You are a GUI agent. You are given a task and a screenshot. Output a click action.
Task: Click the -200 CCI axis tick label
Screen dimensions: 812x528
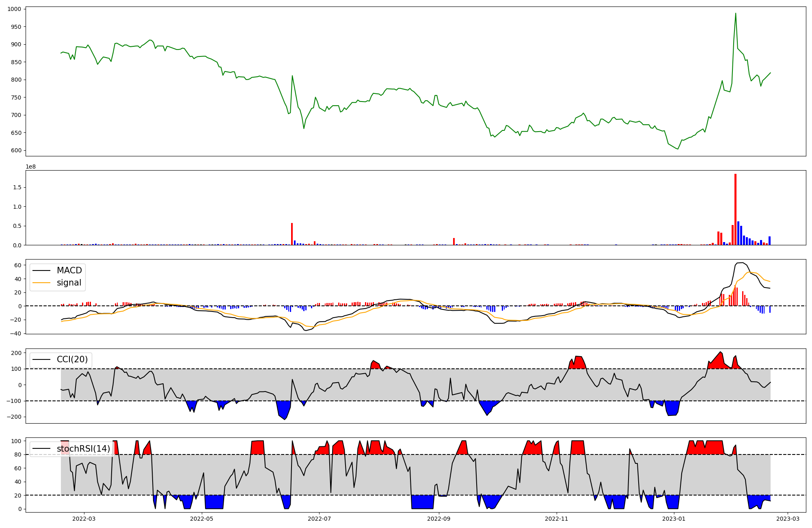point(15,417)
